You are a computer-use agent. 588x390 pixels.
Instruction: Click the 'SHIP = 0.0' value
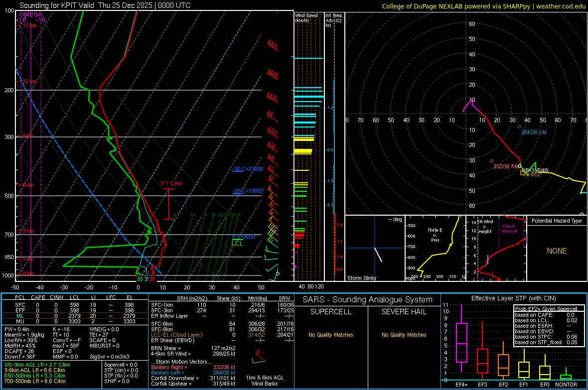click(x=117, y=381)
